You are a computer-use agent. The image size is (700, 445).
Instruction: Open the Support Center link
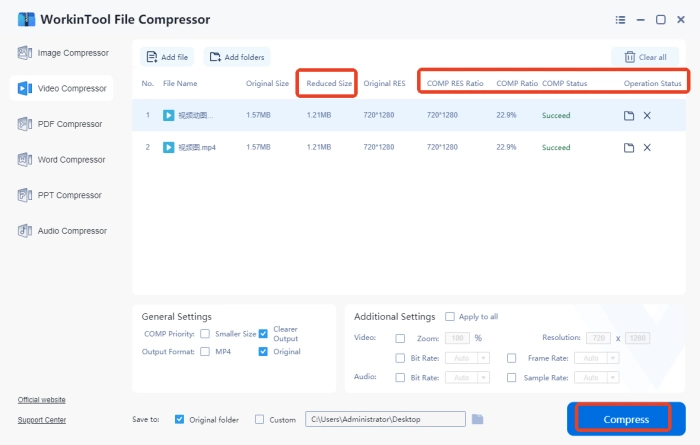(42, 419)
